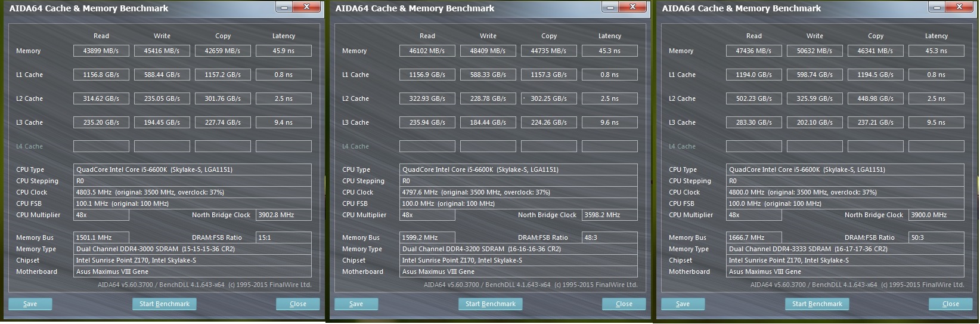Select the 502.23 GB/s L2 read value

coord(754,99)
